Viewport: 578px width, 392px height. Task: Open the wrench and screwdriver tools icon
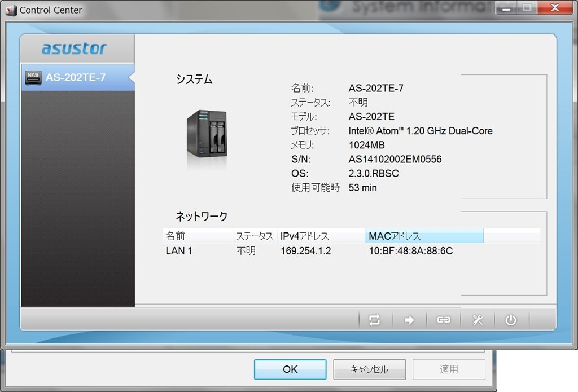pyautogui.click(x=478, y=320)
